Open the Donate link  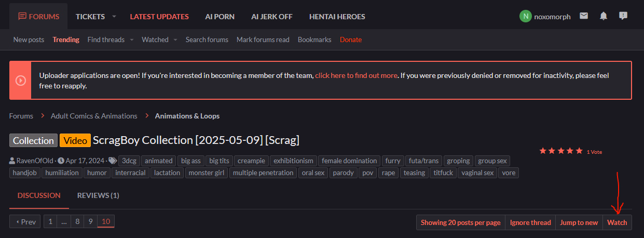(351, 39)
